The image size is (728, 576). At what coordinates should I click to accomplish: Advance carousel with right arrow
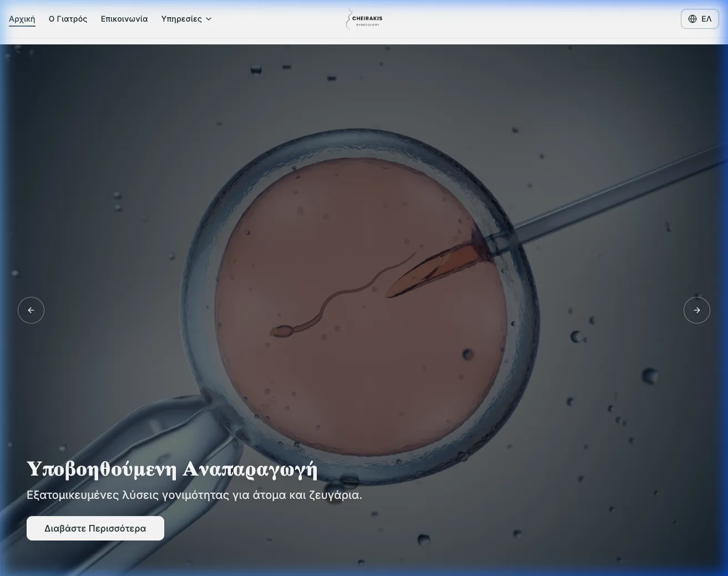tap(696, 310)
